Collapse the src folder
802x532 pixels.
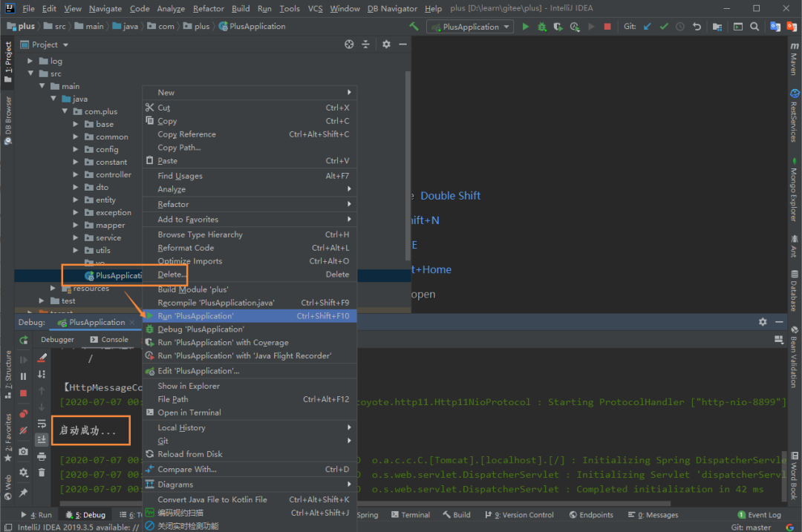tap(30, 73)
